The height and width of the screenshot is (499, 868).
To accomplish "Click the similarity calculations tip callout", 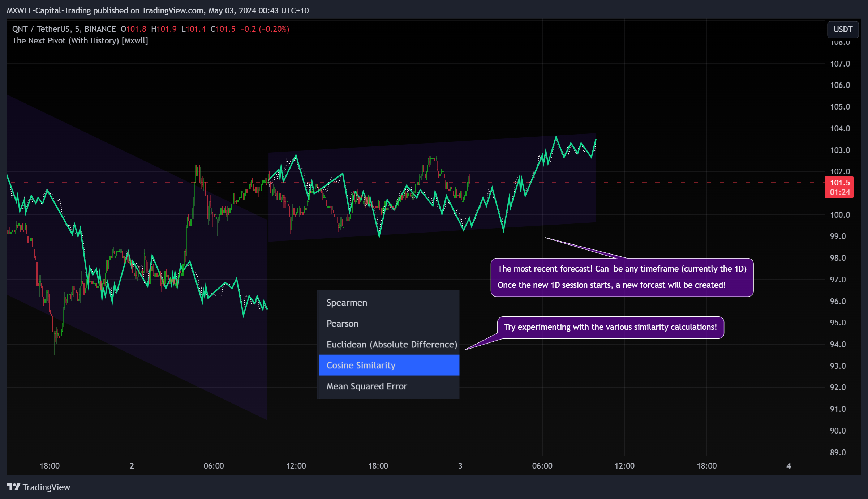I will click(610, 327).
